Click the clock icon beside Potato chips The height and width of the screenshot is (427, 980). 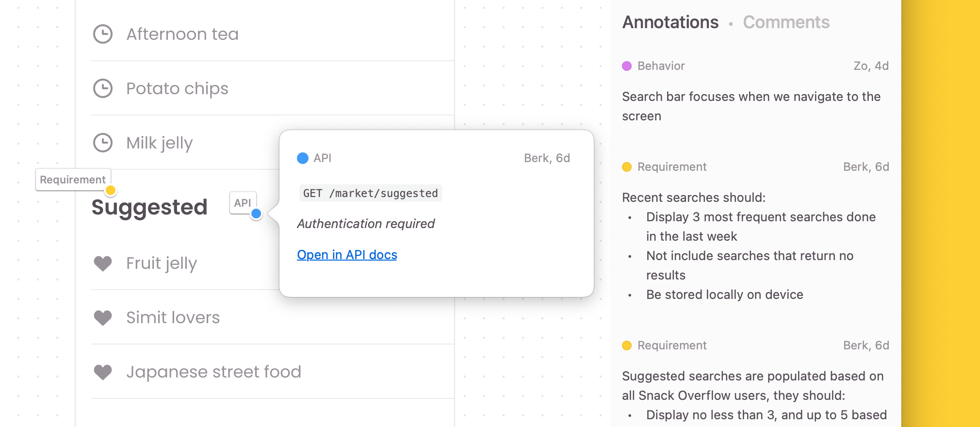(x=103, y=88)
